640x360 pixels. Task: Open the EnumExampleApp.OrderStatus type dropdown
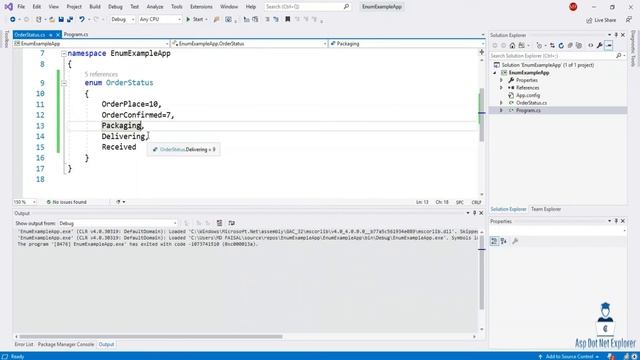coord(249,44)
